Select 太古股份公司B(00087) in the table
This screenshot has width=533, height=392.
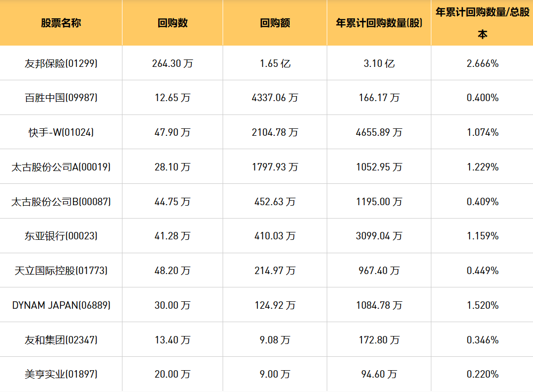click(x=61, y=202)
